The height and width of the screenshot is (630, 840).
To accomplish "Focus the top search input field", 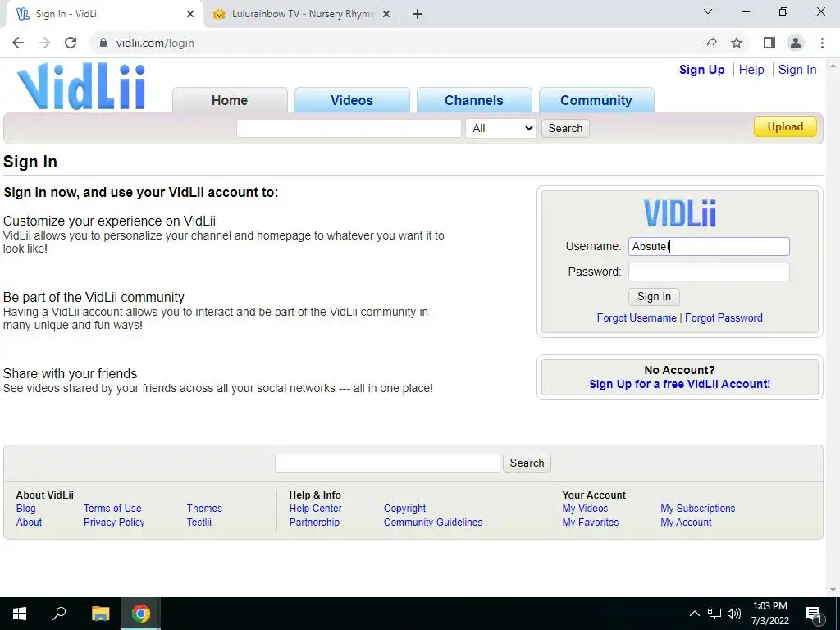I will pyautogui.click(x=349, y=128).
